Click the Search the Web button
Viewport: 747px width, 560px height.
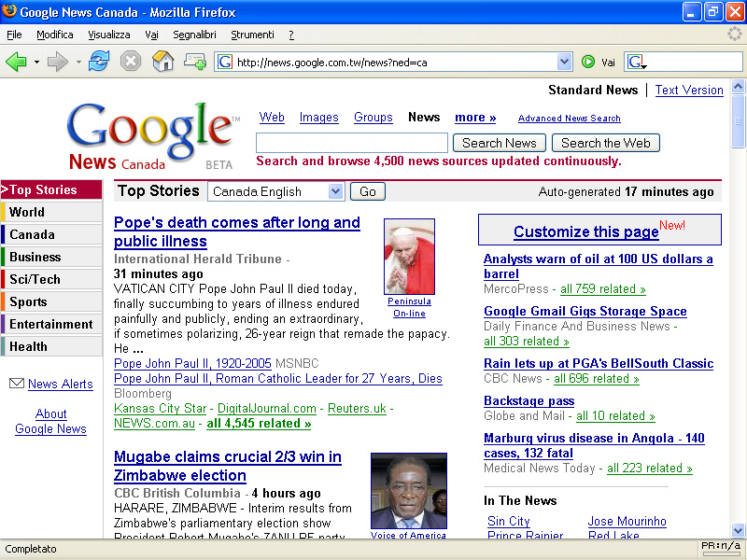click(605, 143)
